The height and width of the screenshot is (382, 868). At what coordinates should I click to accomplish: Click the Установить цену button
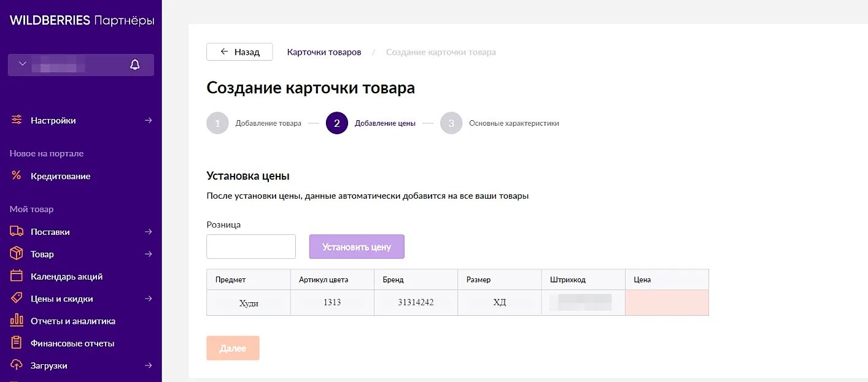pyautogui.click(x=357, y=246)
